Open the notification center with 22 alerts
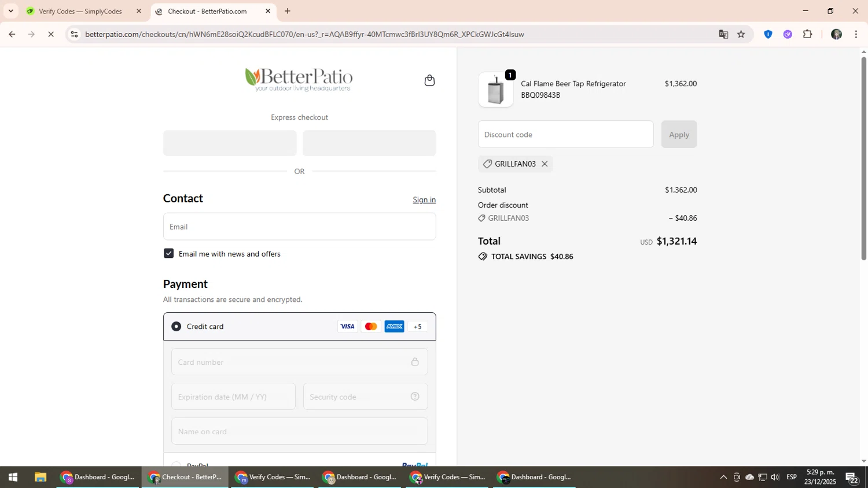Viewport: 868px width, 488px height. pyautogui.click(x=852, y=477)
